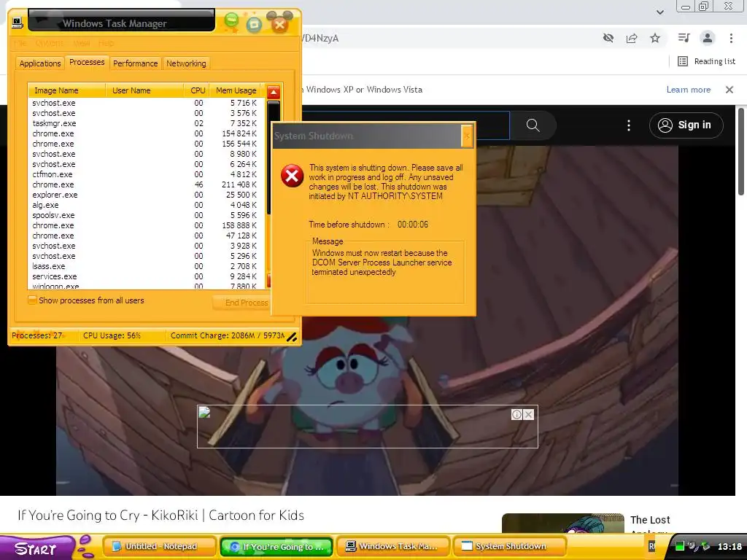Select the ctfmon.exe process row
This screenshot has height=560, width=747.
click(144, 174)
